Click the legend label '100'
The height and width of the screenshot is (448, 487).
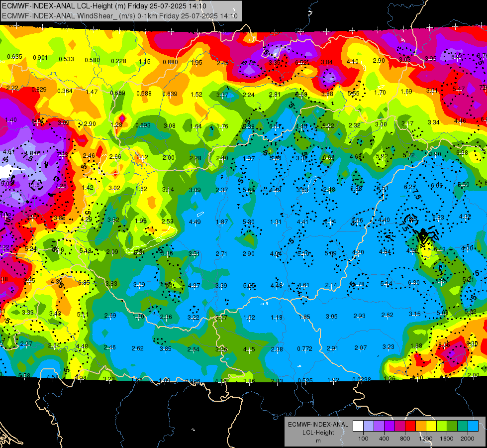coord(364,439)
